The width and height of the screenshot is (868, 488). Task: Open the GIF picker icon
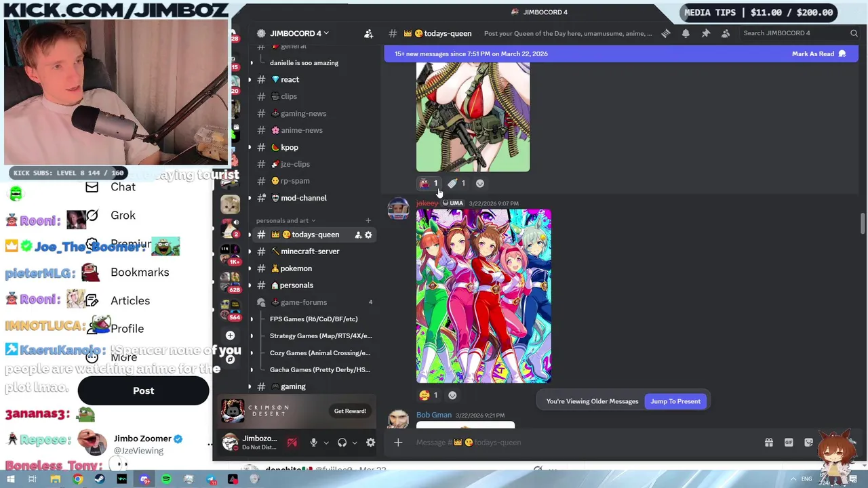tap(789, 443)
